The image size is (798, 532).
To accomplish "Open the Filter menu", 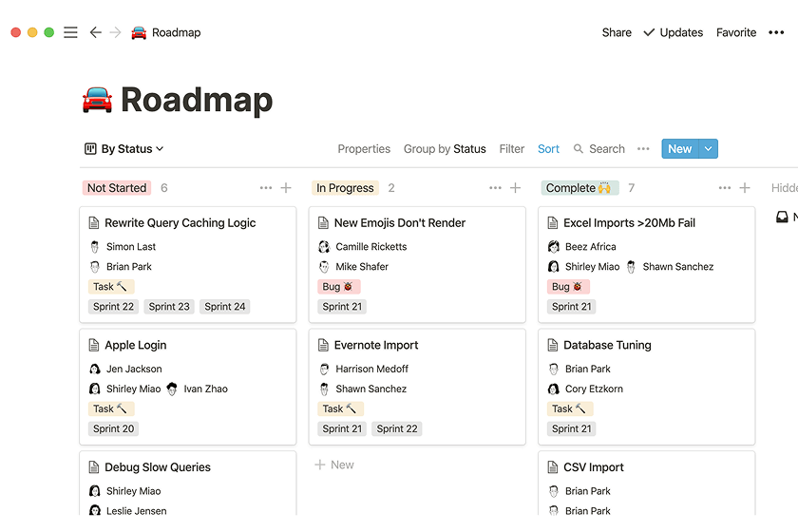I will point(512,149).
